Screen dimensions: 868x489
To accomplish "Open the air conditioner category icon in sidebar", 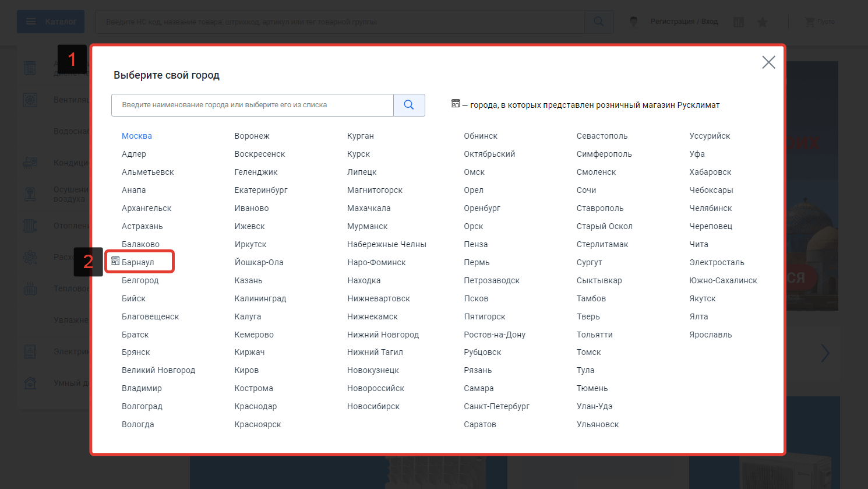I will click(30, 163).
